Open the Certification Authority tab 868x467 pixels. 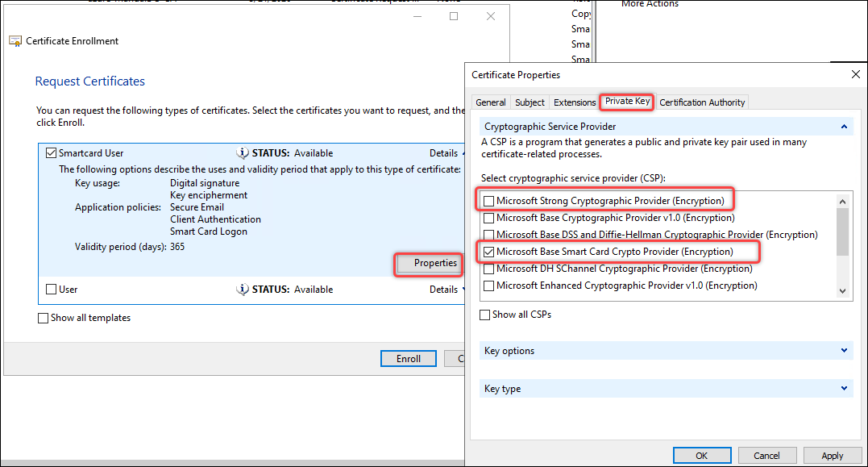pyautogui.click(x=704, y=102)
